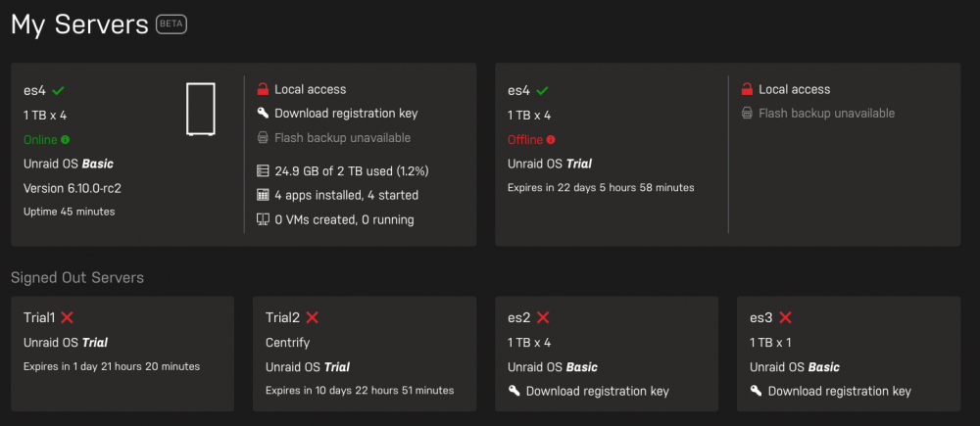Select the Trial2 server name
Screen dimensions: 980x426
[x=283, y=318]
